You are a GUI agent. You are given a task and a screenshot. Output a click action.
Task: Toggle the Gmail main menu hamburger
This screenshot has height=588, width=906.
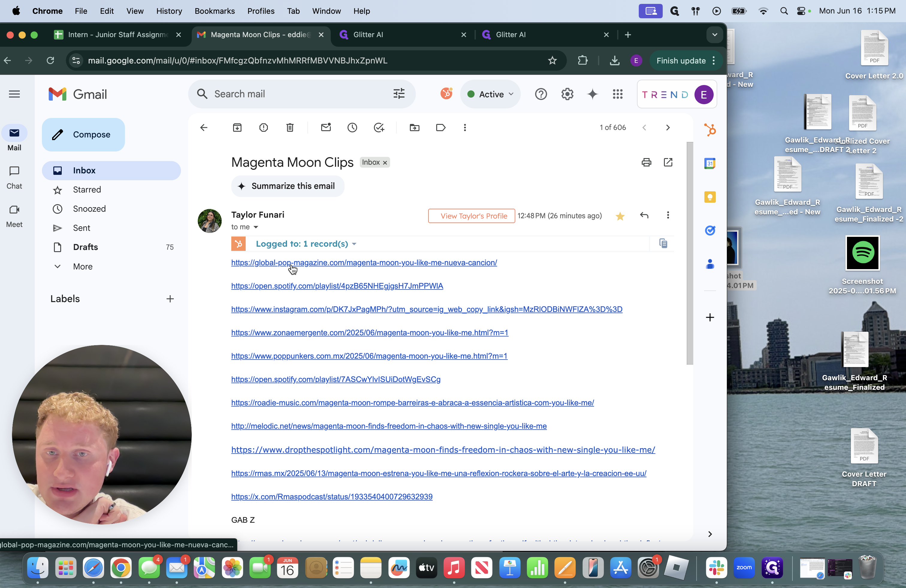point(14,94)
